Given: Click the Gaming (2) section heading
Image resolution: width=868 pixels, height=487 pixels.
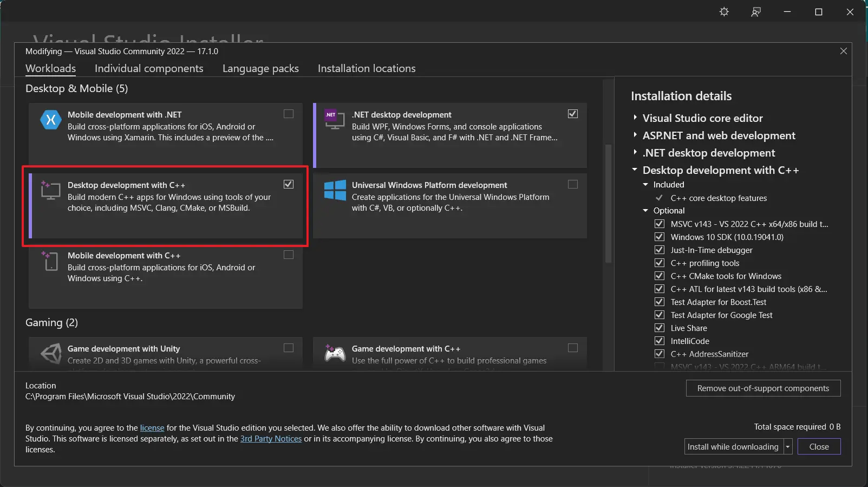Looking at the screenshot, I should (x=51, y=322).
